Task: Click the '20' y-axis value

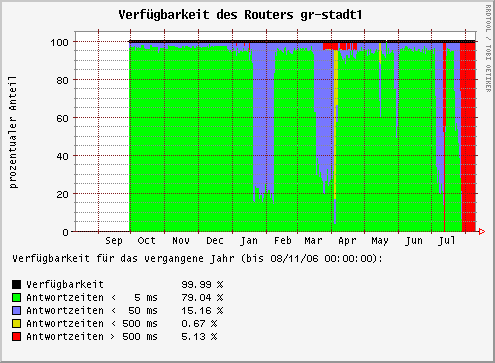Action: pos(62,194)
